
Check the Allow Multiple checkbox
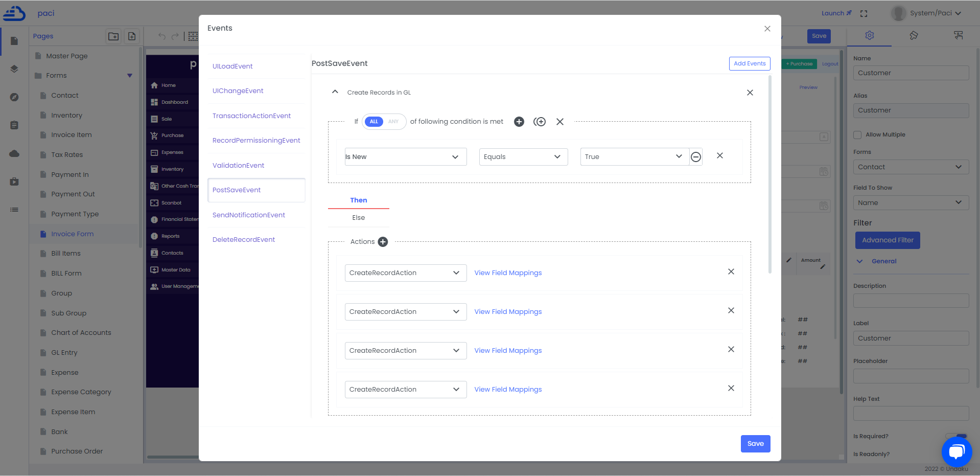[857, 135]
